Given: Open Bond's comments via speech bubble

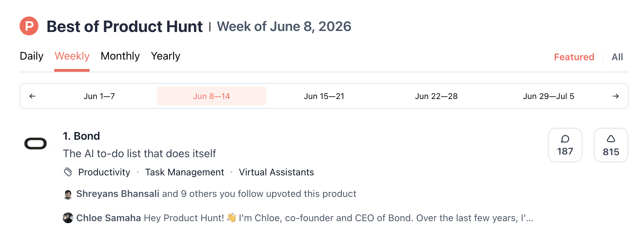Looking at the screenshot, I should [565, 145].
